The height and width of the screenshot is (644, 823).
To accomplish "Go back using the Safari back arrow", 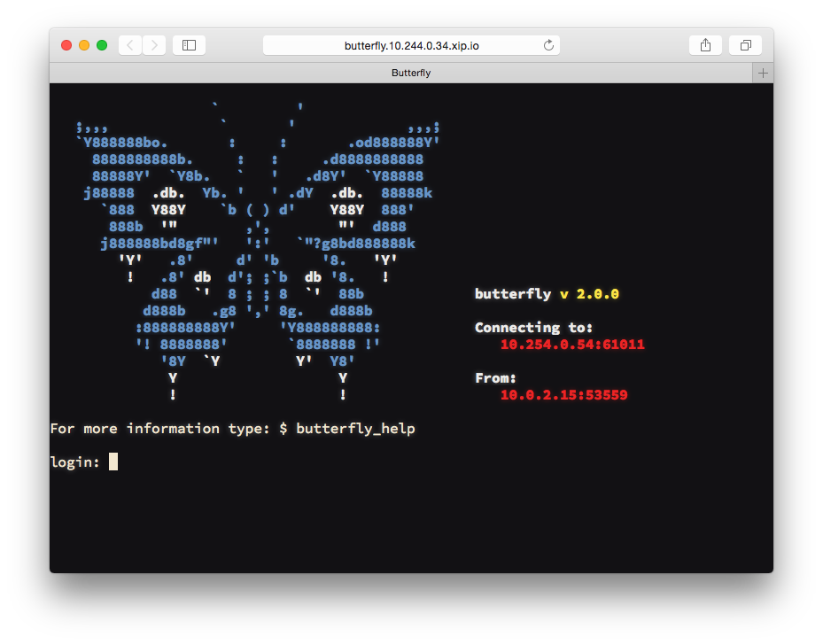I will 130,45.
